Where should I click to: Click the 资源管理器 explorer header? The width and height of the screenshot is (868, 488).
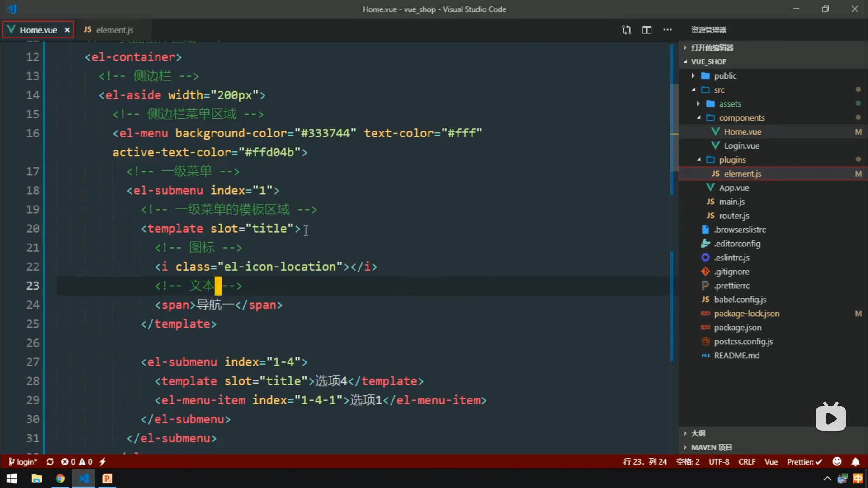[x=708, y=30]
